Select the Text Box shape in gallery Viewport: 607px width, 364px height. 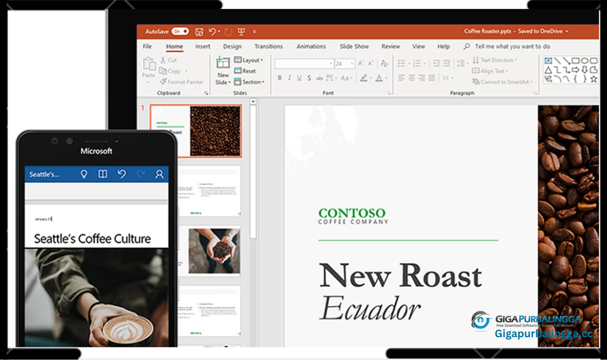point(548,60)
